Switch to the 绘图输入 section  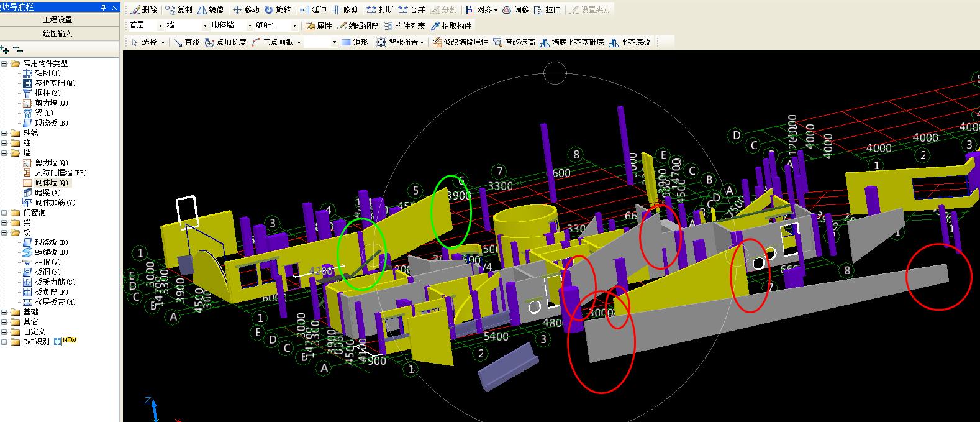(x=58, y=34)
